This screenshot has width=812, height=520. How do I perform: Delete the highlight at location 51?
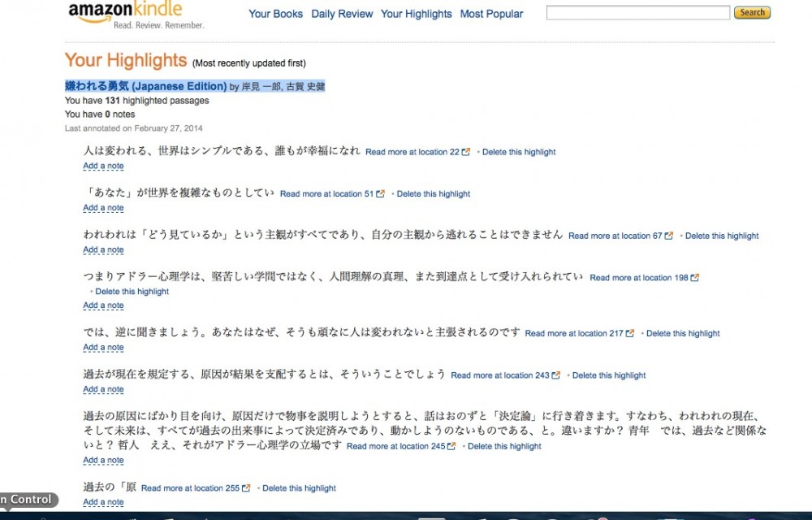coord(434,193)
